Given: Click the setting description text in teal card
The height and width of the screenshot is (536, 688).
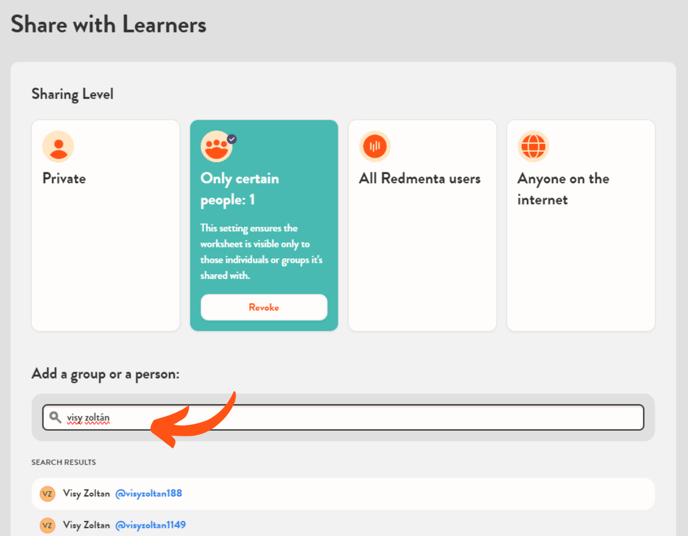Looking at the screenshot, I should [x=263, y=252].
